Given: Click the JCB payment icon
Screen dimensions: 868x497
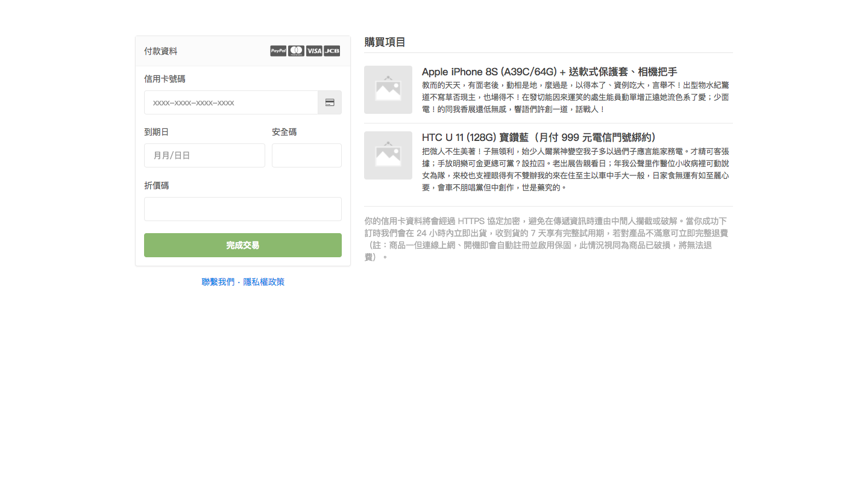Looking at the screenshot, I should pyautogui.click(x=332, y=51).
